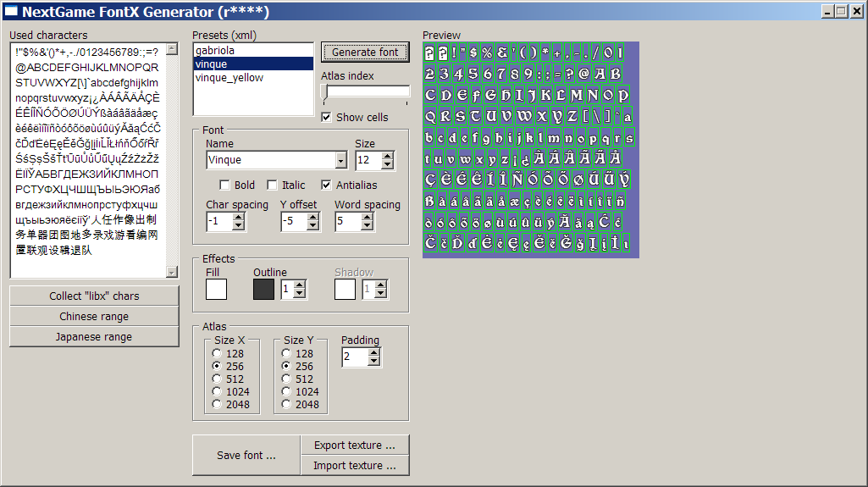Screen dimensions: 868x487
Task: Select Size Y 1024 radio button
Action: tap(285, 391)
